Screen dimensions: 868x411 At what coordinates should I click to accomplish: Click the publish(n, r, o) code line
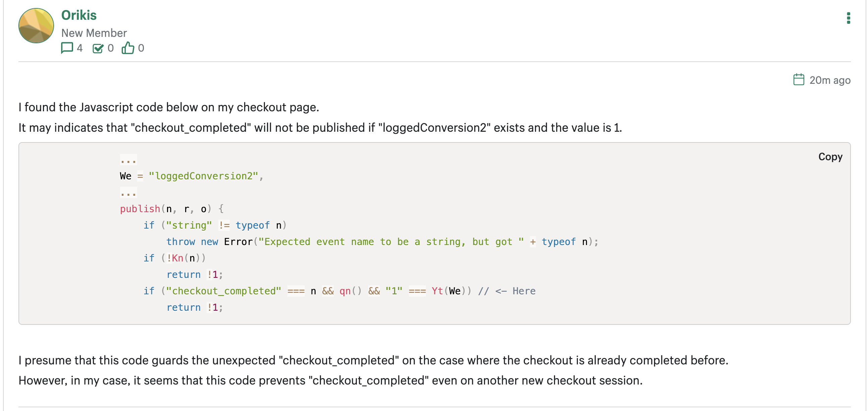tap(171, 209)
